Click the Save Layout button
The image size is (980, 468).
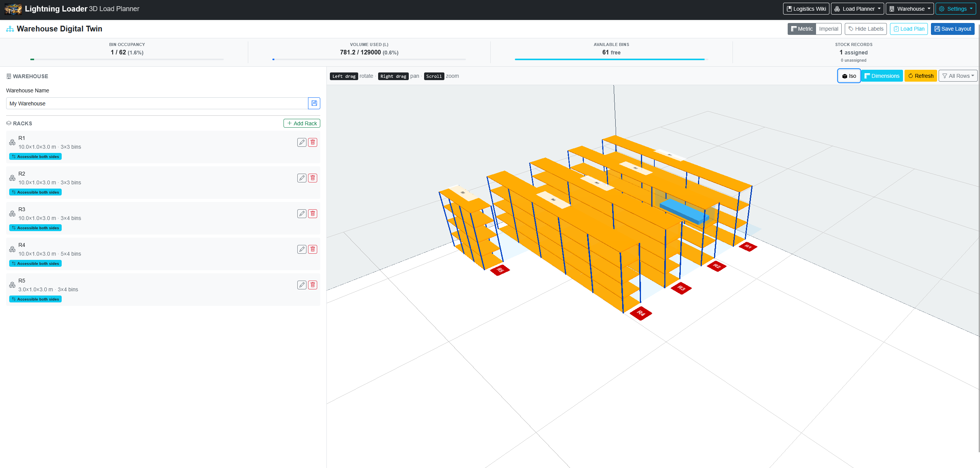coord(953,29)
